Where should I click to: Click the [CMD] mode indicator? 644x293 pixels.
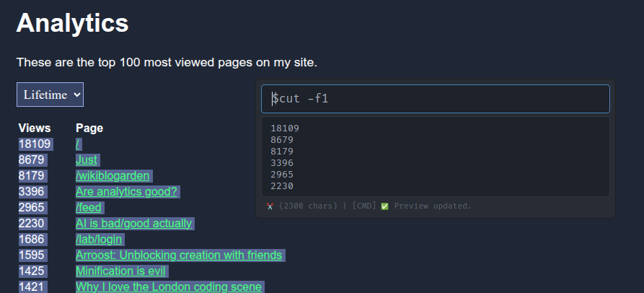(364, 206)
